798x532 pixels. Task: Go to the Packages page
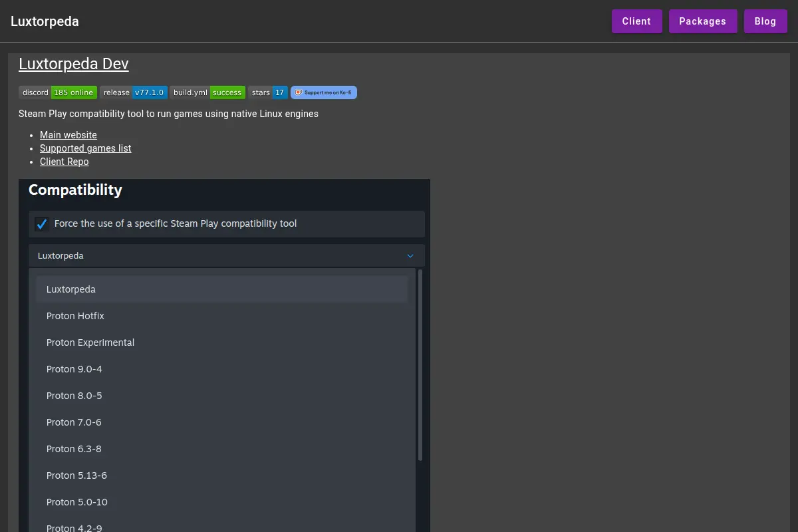click(x=702, y=21)
